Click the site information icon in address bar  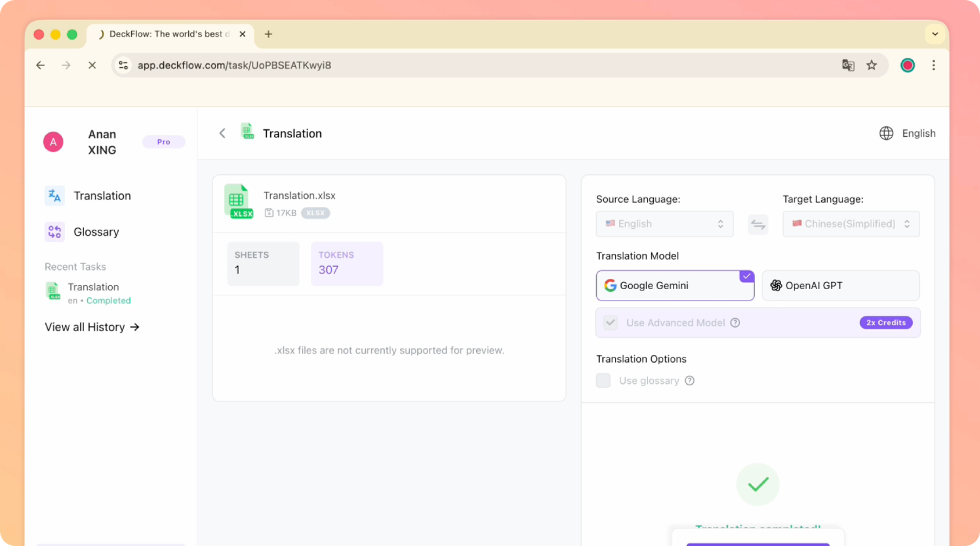point(123,65)
